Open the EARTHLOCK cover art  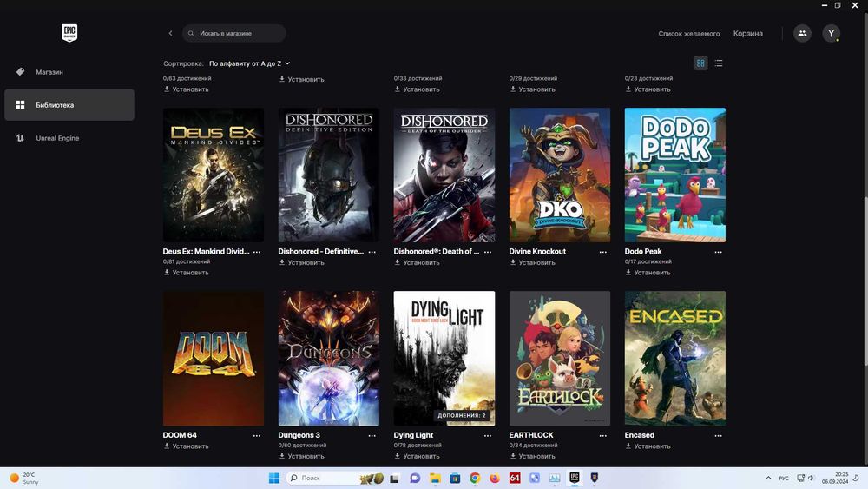560,359
